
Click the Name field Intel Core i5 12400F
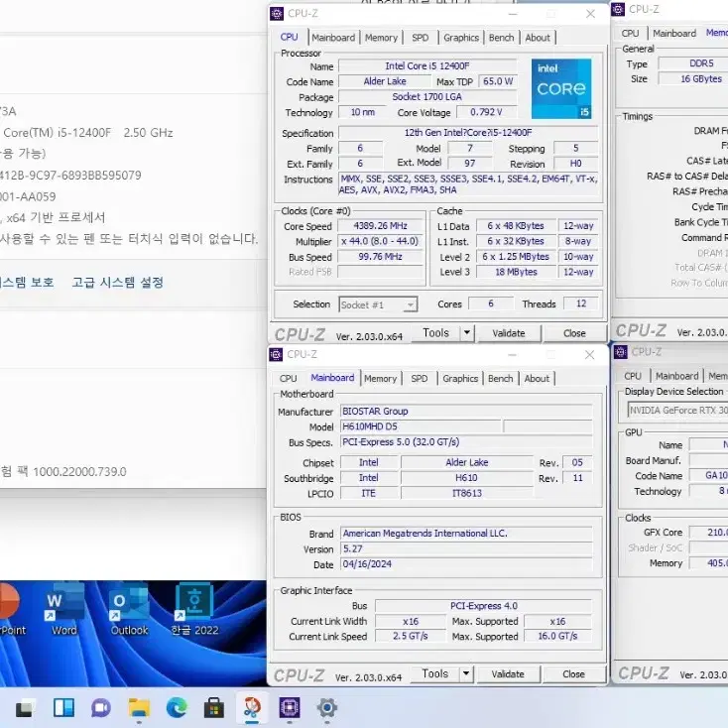(427, 65)
